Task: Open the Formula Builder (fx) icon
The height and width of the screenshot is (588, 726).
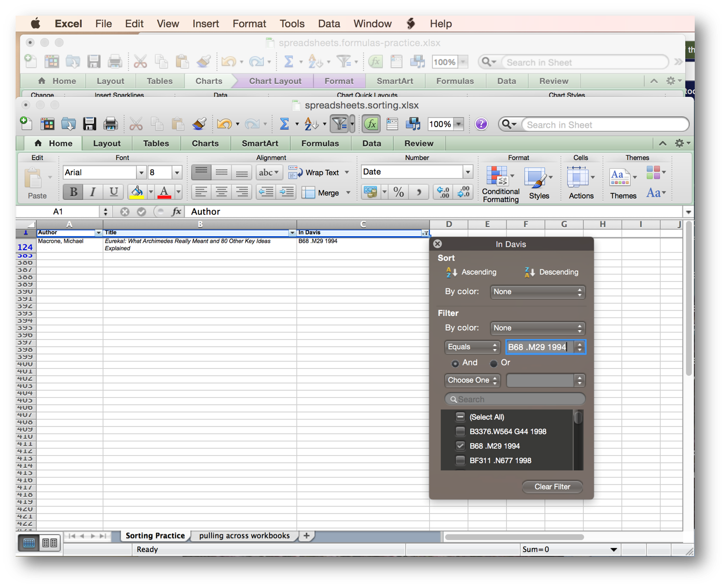Action: tap(371, 124)
